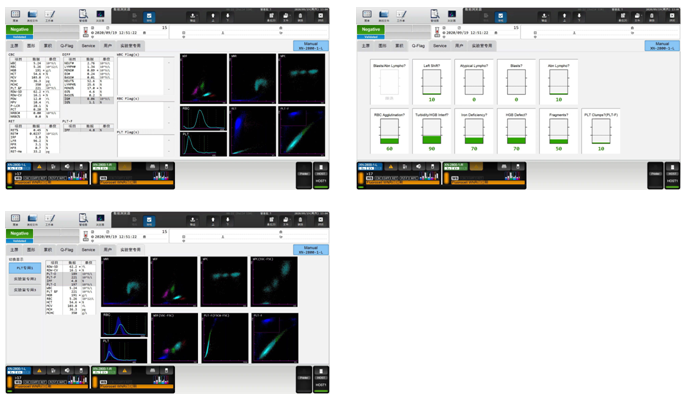Select the 实验室专用2 display option
Screen dimensions: 685x399
pyautogui.click(x=25, y=279)
